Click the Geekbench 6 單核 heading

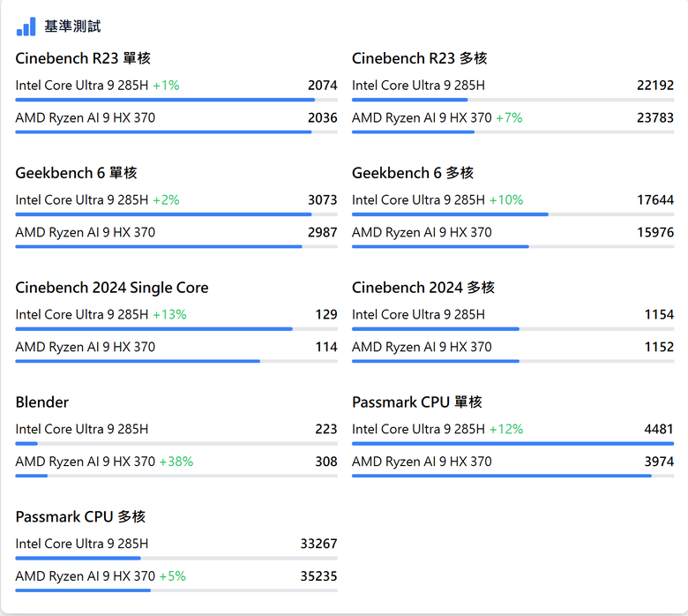[77, 173]
